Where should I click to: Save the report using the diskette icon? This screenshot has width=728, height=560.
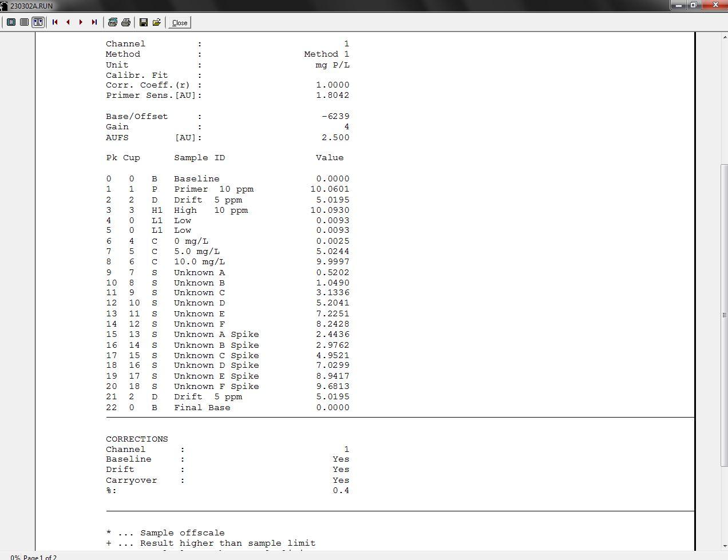143,22
